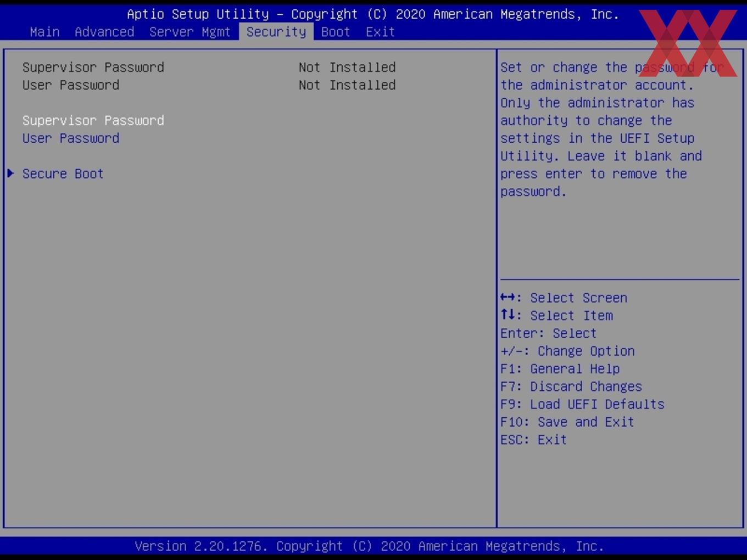This screenshot has width=747, height=560.
Task: Switch to the Exit tab
Action: (x=381, y=32)
